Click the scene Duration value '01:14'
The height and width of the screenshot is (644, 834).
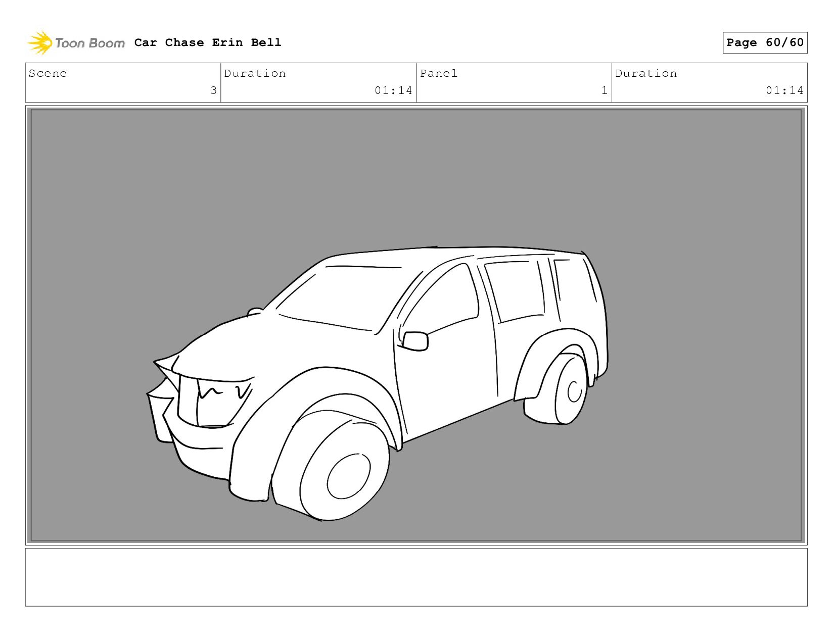click(393, 90)
